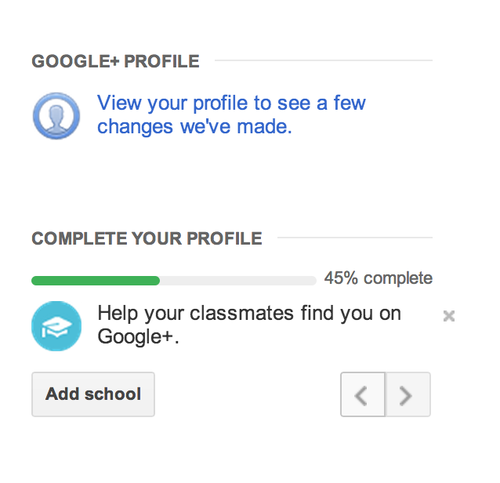Click the divider line beside Complete Your Profile
This screenshot has height=483, width=500.
click(x=355, y=237)
